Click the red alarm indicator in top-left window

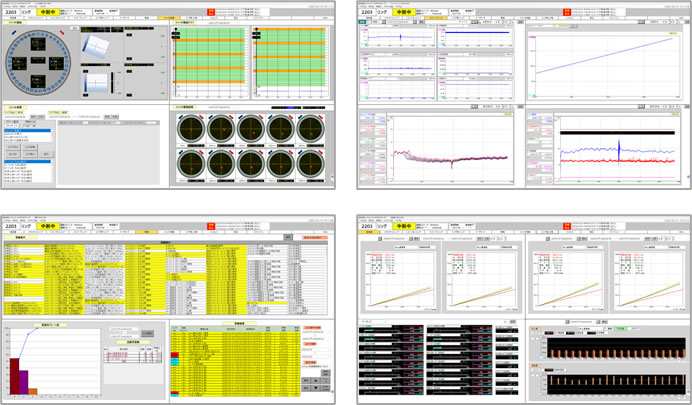pyautogui.click(x=210, y=11)
